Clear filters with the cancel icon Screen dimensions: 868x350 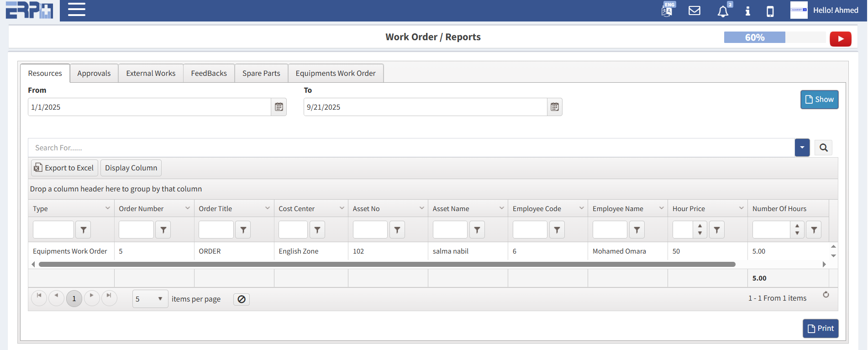(x=242, y=299)
